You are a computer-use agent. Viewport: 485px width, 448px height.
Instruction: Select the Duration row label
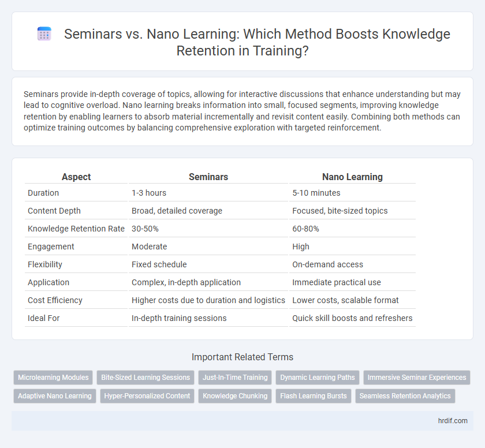point(43,193)
